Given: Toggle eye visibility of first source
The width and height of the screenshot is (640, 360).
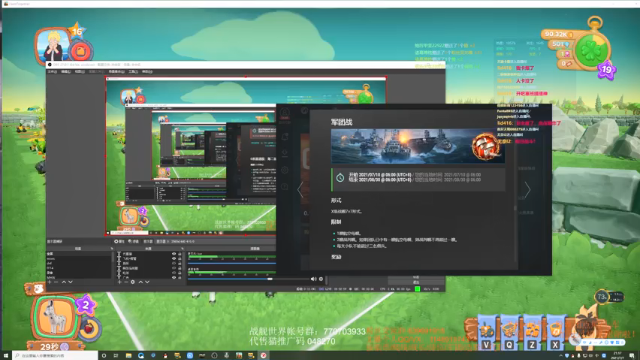Looking at the screenshot, I should coord(174,254).
